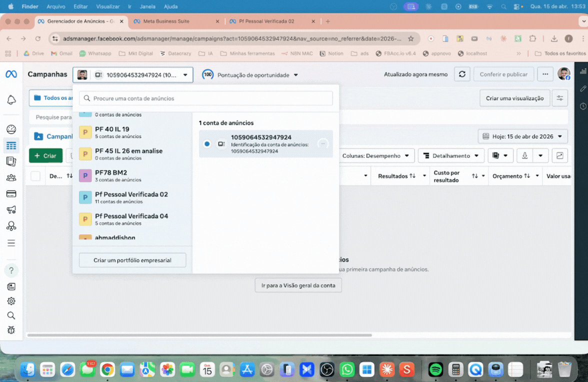
Task: Refresh campaign data with reload icon
Action: click(462, 74)
